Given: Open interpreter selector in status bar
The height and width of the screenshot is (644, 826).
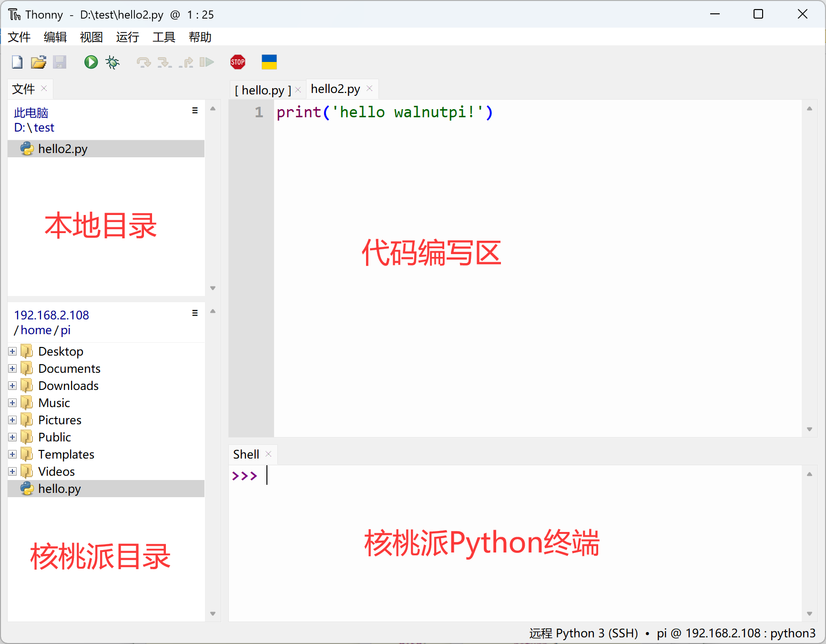Looking at the screenshot, I should coord(672,633).
